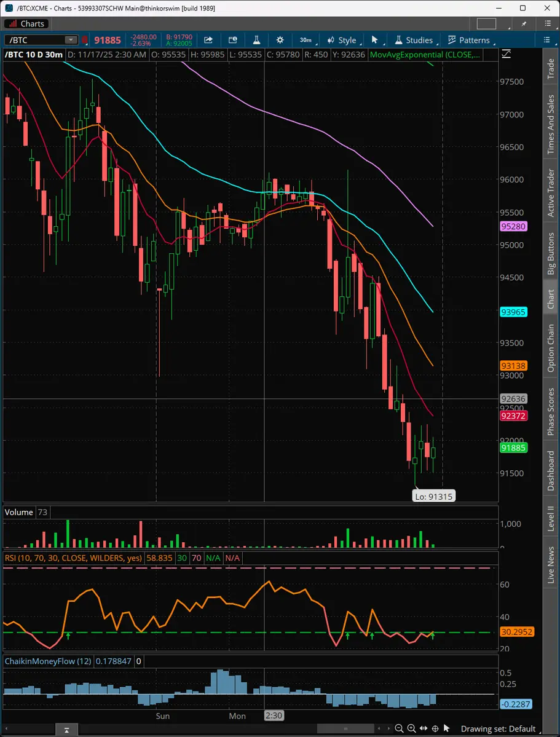Click in the /BTC symbol input field

click(36, 40)
